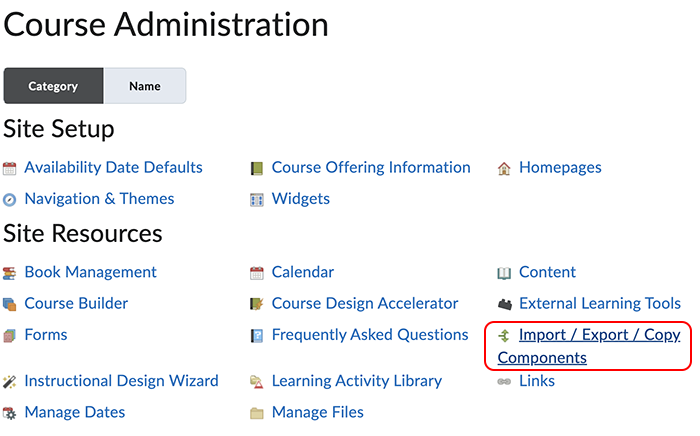Click the puzzle icon beside External Learning Tools
The width and height of the screenshot is (700, 436).
504,304
